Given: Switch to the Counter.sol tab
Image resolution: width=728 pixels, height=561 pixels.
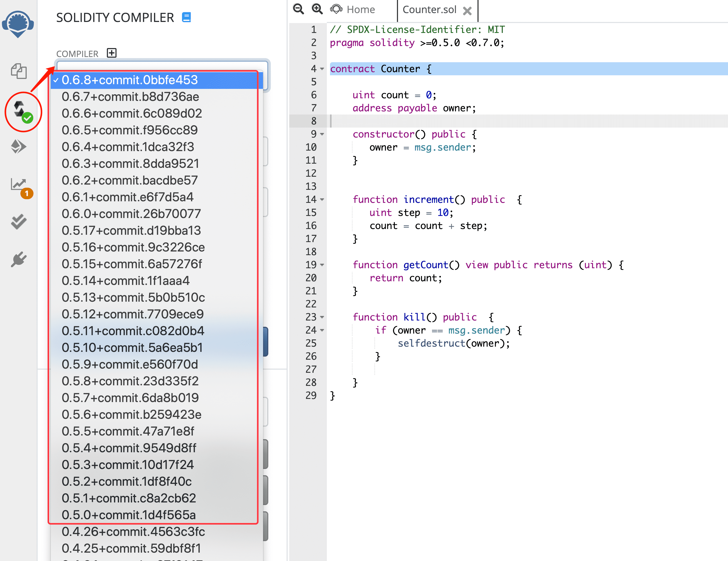Looking at the screenshot, I should pyautogui.click(x=429, y=9).
